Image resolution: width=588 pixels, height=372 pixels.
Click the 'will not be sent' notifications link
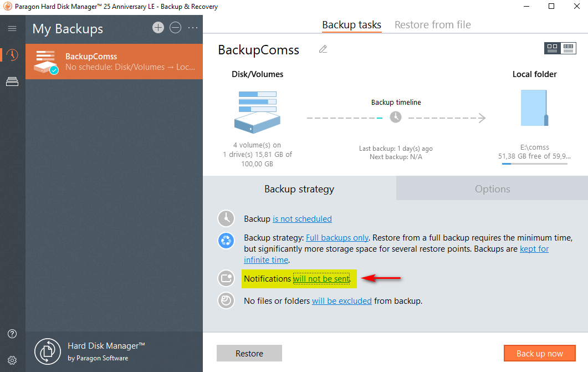tap(322, 279)
